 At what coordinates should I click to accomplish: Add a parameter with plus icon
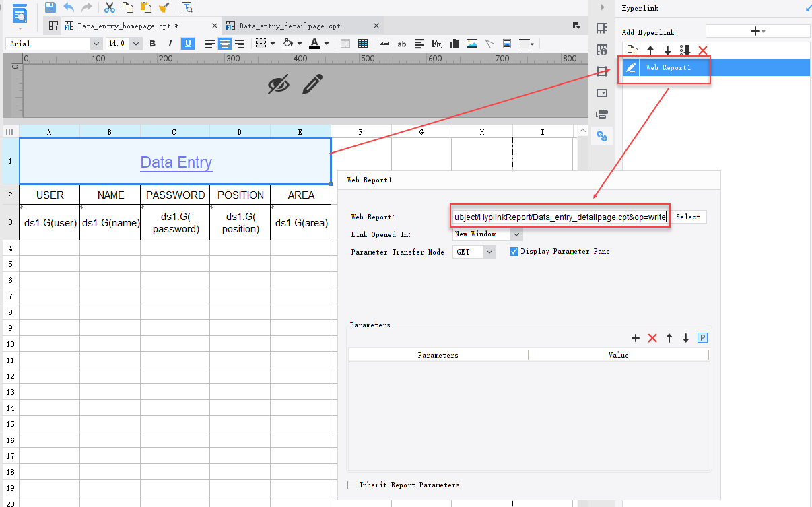tap(635, 338)
